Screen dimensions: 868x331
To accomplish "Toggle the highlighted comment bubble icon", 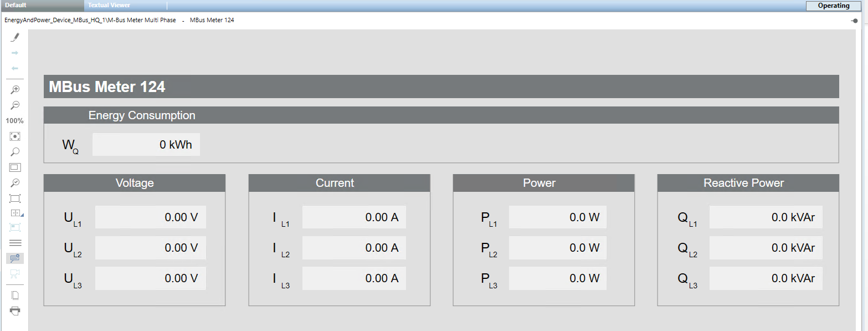I will [x=15, y=258].
